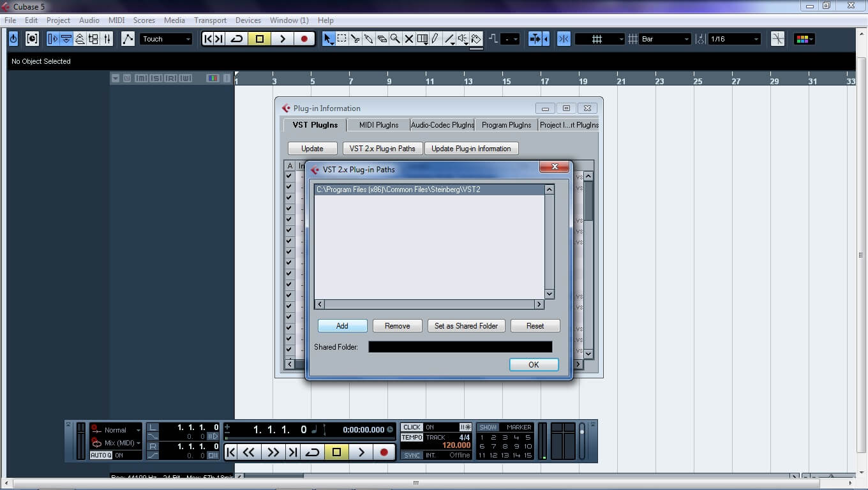Open Touch automation mode dropdown
This screenshot has height=490, width=868.
click(166, 39)
